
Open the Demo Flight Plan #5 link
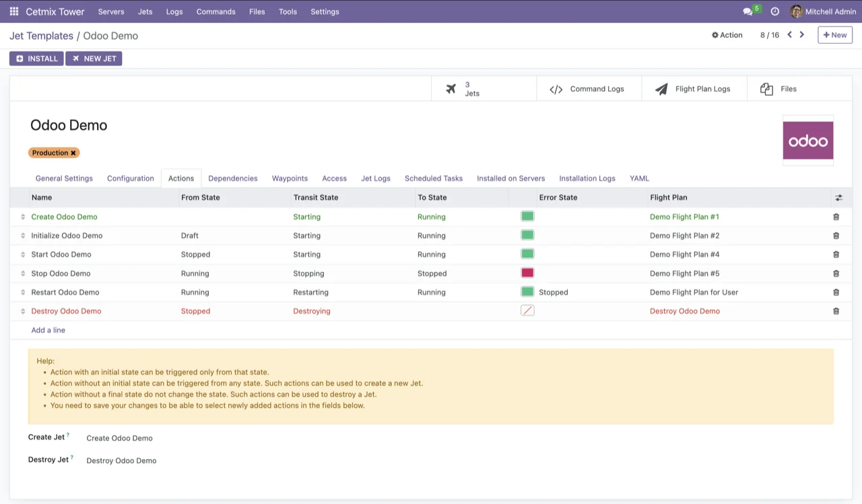click(684, 273)
